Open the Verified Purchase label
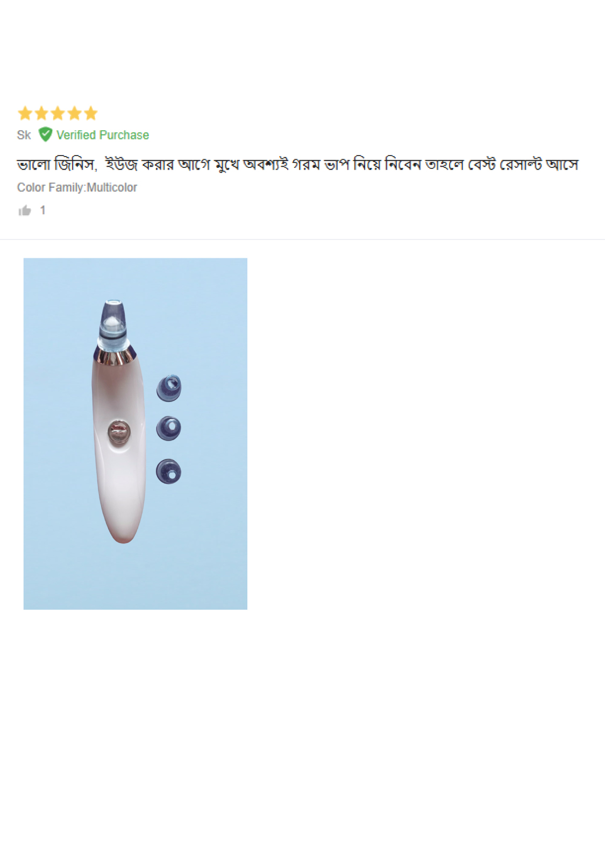This screenshot has height=868, width=605. pyautogui.click(x=103, y=135)
